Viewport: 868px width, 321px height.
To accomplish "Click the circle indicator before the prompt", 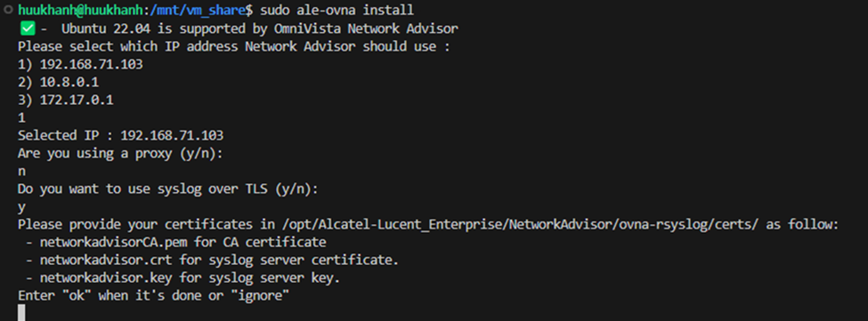I will 8,10.
